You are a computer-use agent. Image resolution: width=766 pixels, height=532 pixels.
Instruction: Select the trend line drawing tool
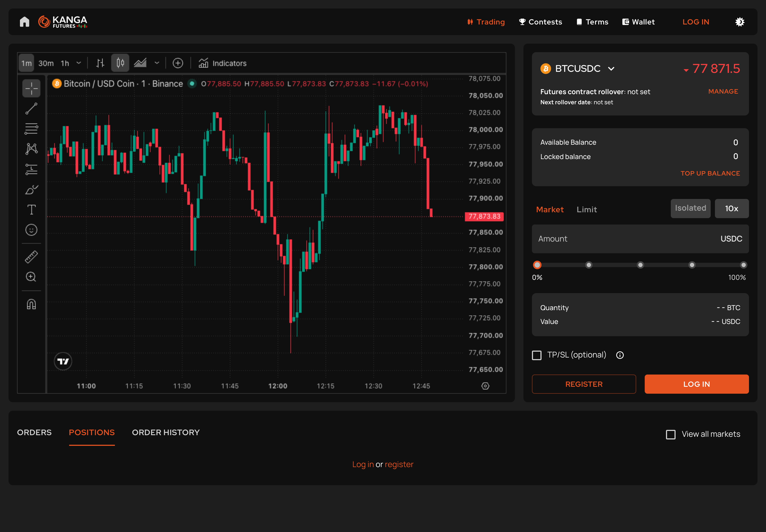click(31, 109)
